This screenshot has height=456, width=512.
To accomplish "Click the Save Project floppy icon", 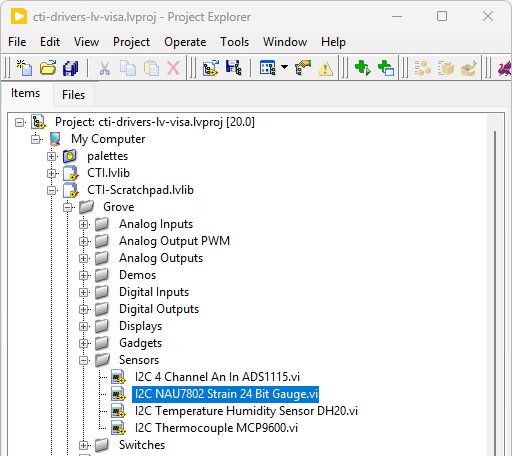I will point(234,68).
